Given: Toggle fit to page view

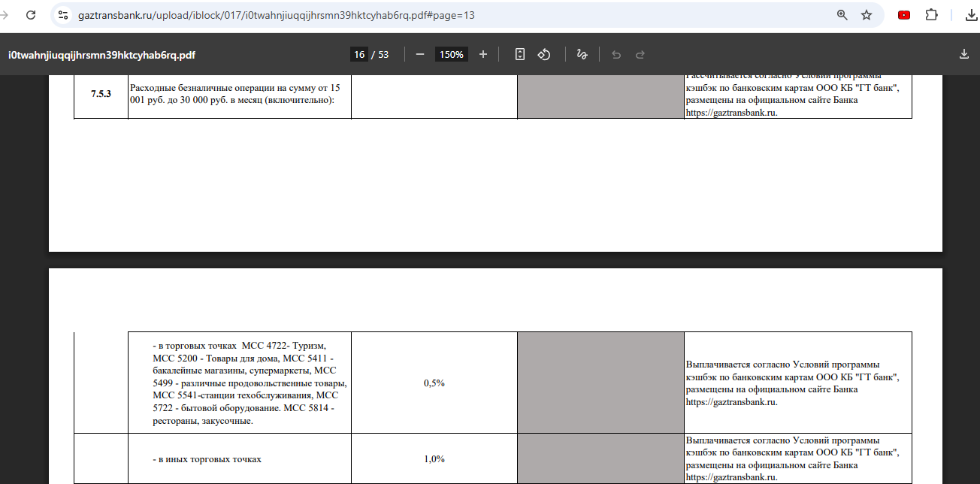Looking at the screenshot, I should (x=519, y=54).
